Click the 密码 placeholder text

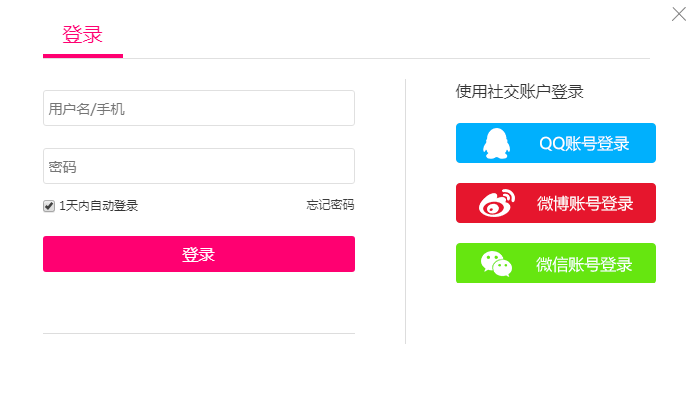[63, 166]
